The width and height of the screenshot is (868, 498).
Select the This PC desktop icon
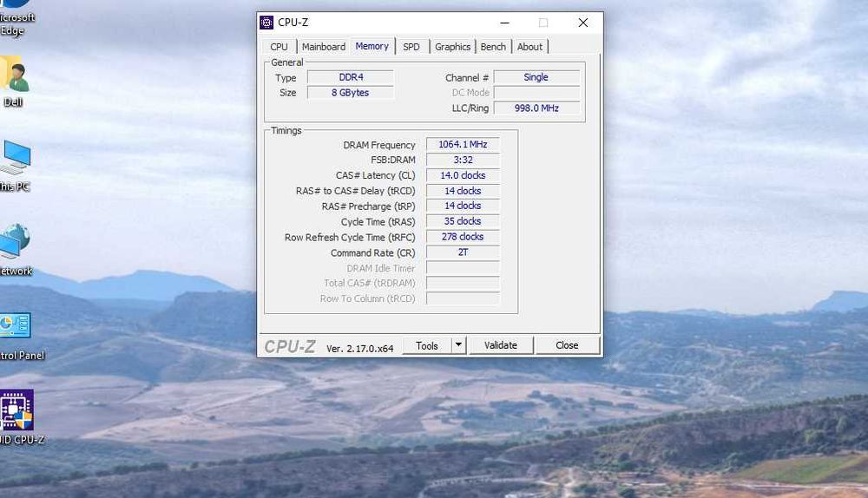[x=15, y=165]
